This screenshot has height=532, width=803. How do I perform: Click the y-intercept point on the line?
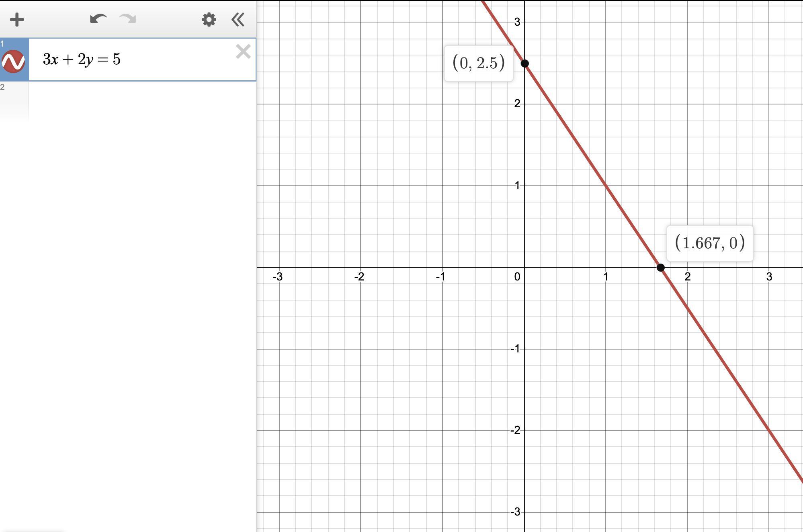coord(524,63)
